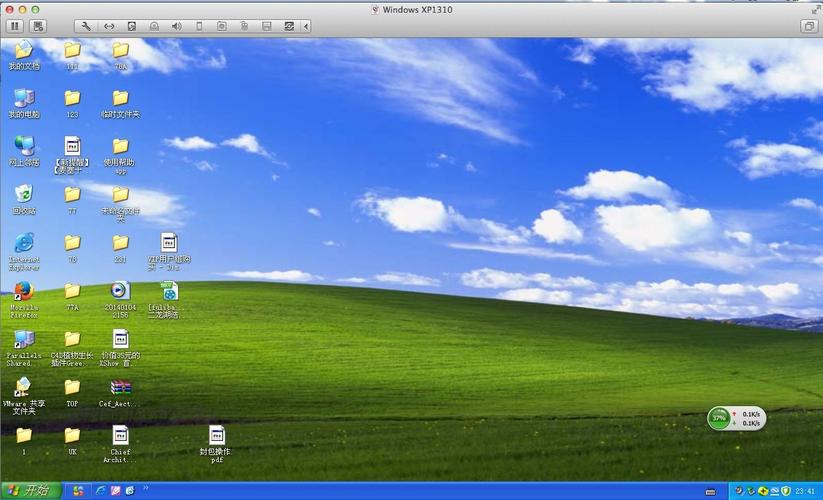Image resolution: width=823 pixels, height=500 pixels.
Task: Click the sharing/sync toolbar icon
Action: 289,26
